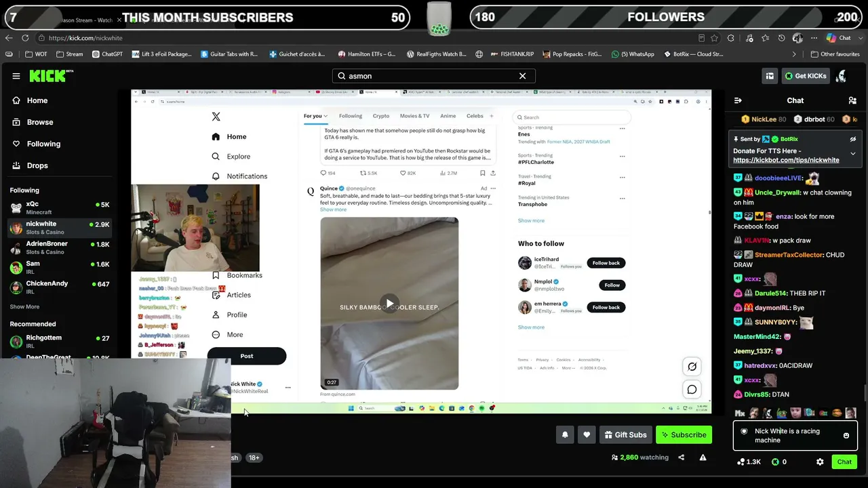868x488 pixels.
Task: Toggle stream notifications bell
Action: tap(565, 434)
